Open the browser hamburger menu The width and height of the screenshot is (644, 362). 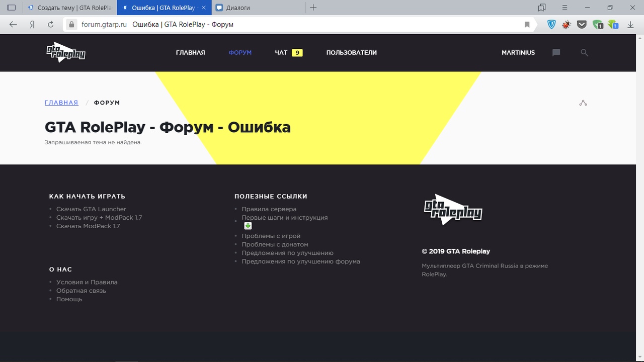(565, 8)
